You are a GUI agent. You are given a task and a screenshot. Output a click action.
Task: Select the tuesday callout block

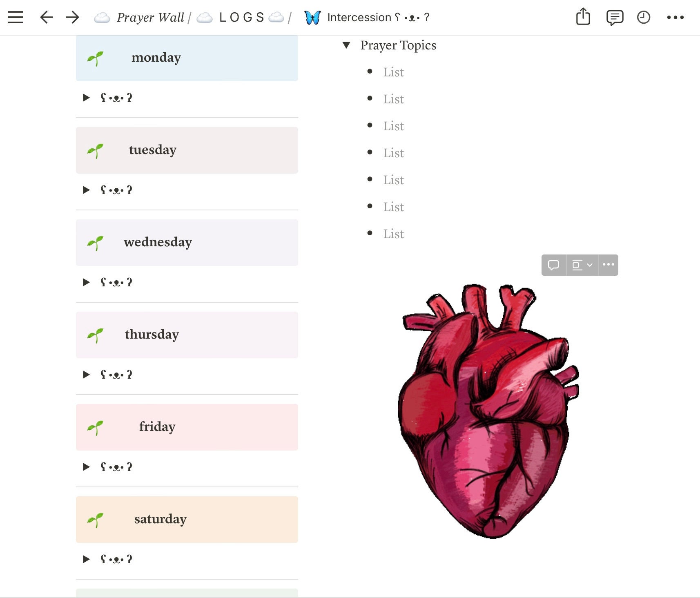point(187,150)
